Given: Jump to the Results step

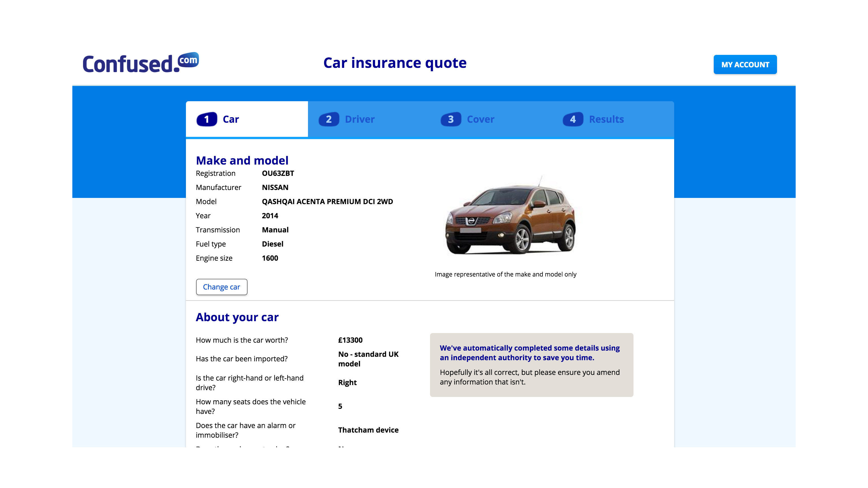Looking at the screenshot, I should tap(606, 119).
